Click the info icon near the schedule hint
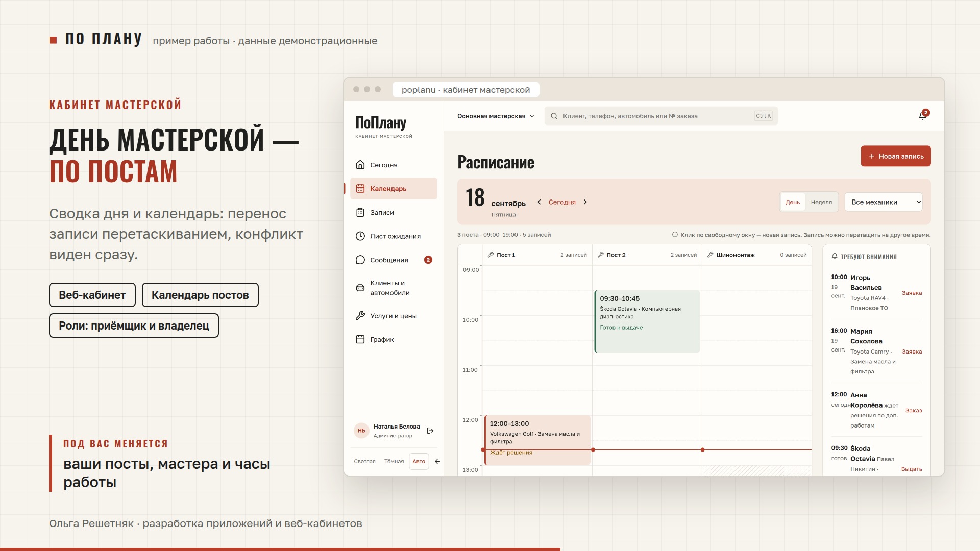Screen dimensions: 980x551 [675, 235]
